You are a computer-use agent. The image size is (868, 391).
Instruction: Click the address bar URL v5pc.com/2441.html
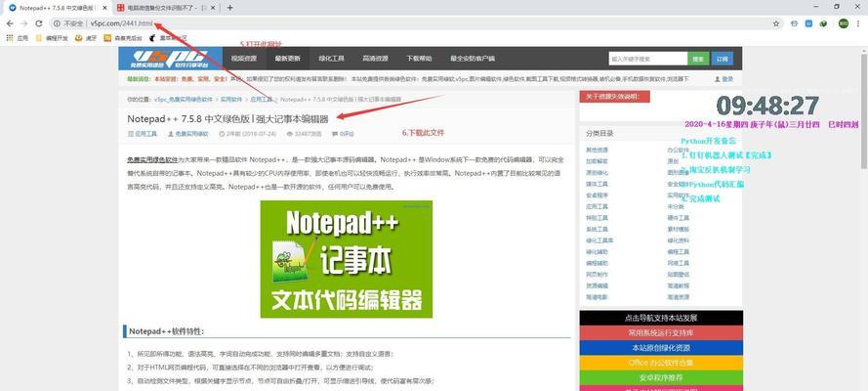pyautogui.click(x=121, y=23)
